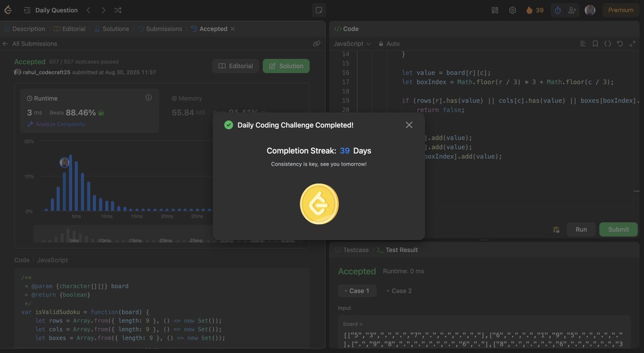This screenshot has height=353, width=644.
Task: Reset code with the undo arrow icon
Action: tap(620, 44)
